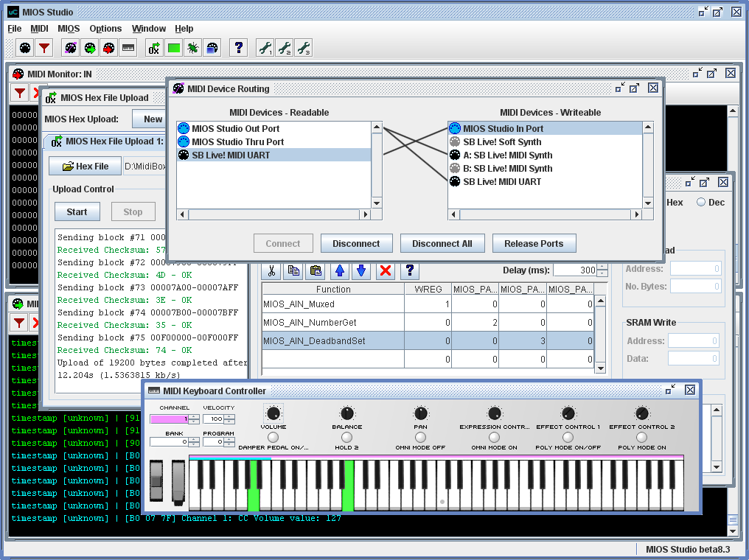
Task: Adjust the Bank spinner arrows
Action: 193,442
